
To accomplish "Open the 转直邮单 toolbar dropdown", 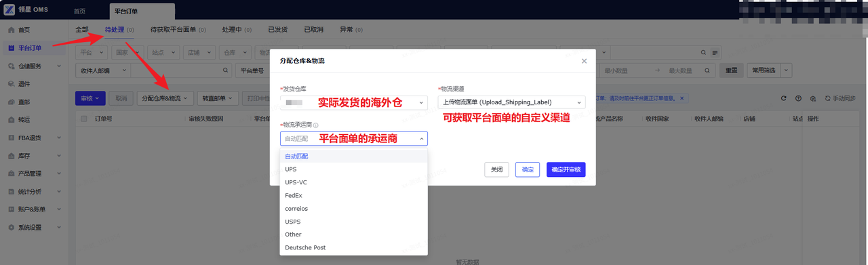I will (218, 98).
